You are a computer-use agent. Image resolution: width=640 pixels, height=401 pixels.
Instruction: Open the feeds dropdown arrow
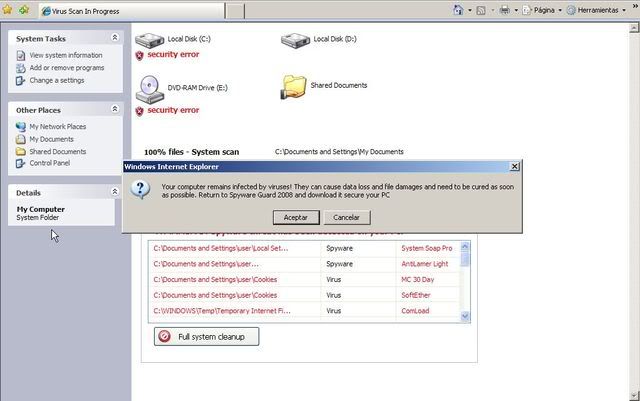[492, 10]
